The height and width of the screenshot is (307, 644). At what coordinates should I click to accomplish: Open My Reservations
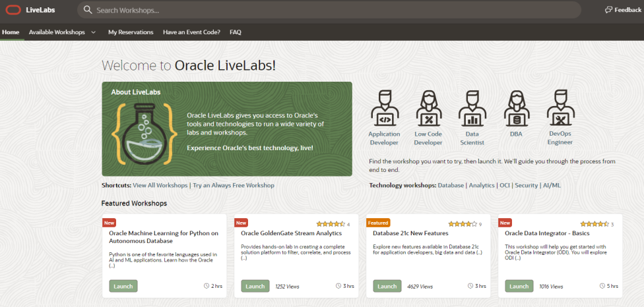131,32
